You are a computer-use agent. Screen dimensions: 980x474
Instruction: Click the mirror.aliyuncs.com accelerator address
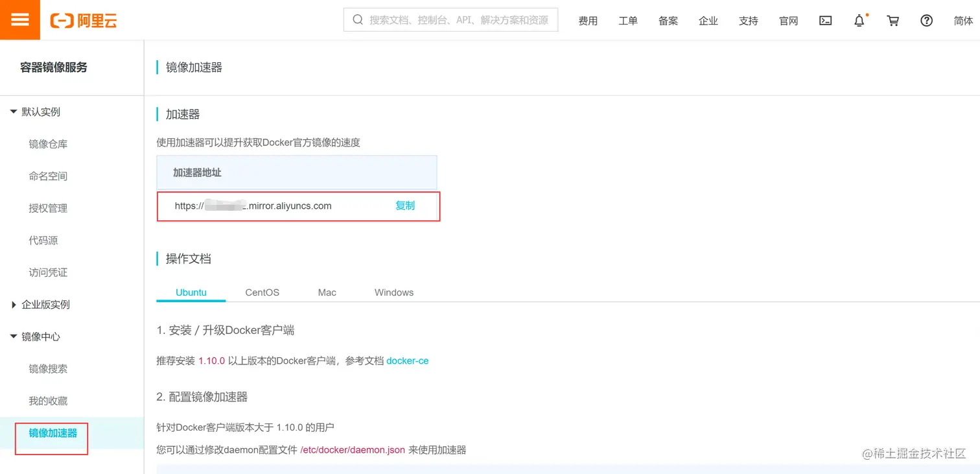pos(253,206)
